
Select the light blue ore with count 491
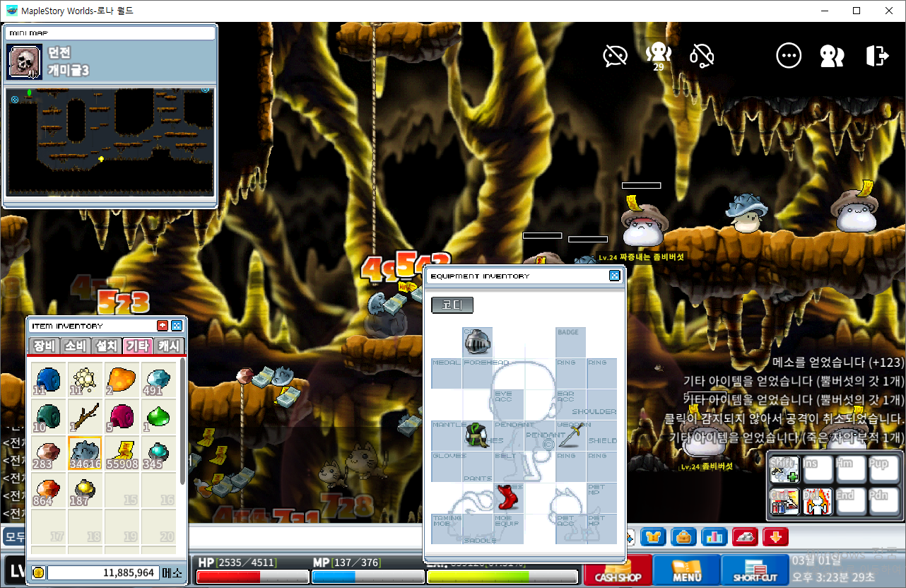159,380
